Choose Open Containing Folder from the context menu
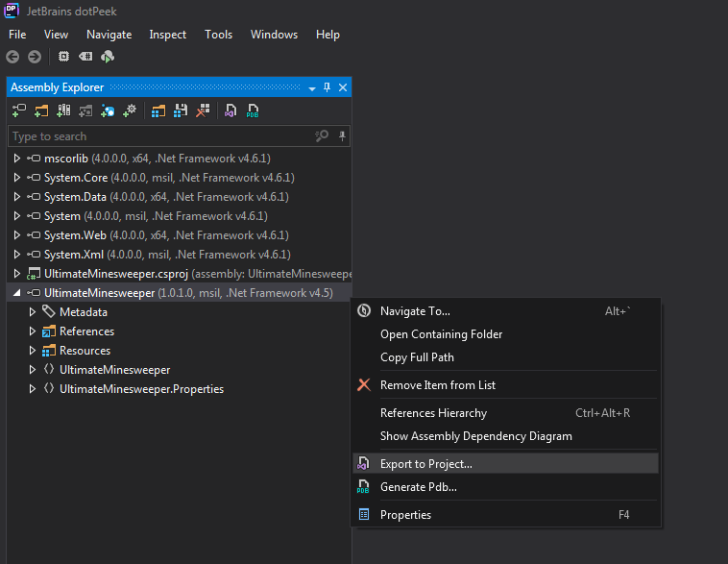The image size is (728, 564). click(x=505, y=334)
